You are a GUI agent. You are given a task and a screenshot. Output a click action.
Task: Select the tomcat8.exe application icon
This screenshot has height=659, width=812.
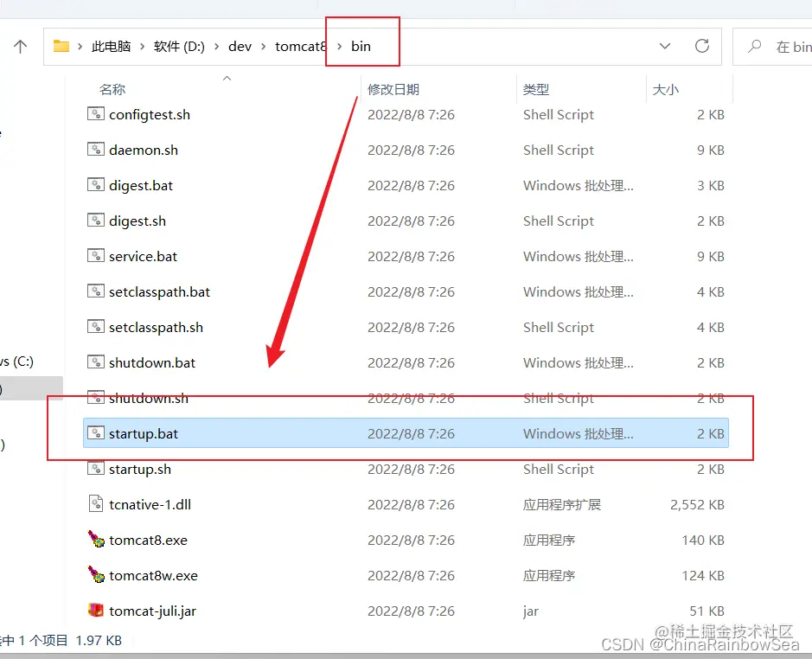click(95, 540)
